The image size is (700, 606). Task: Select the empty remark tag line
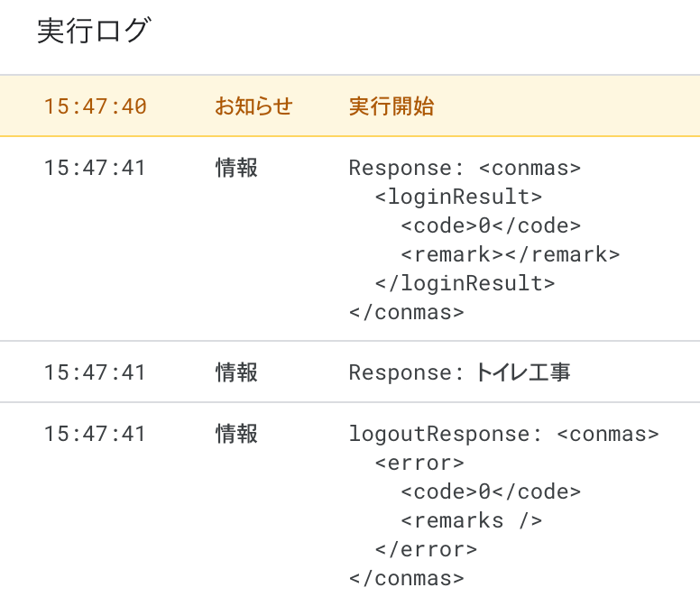(511, 254)
